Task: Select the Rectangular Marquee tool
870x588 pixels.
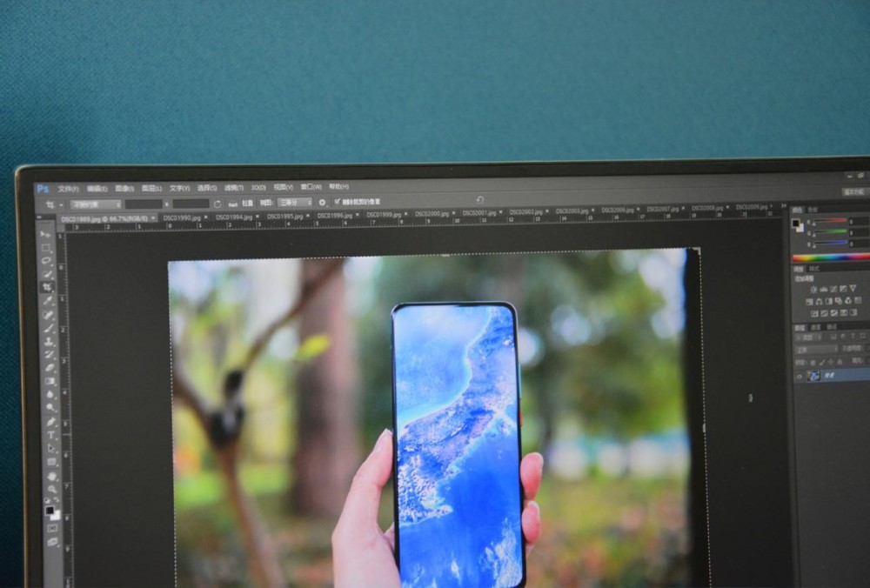Action: pyautogui.click(x=46, y=248)
